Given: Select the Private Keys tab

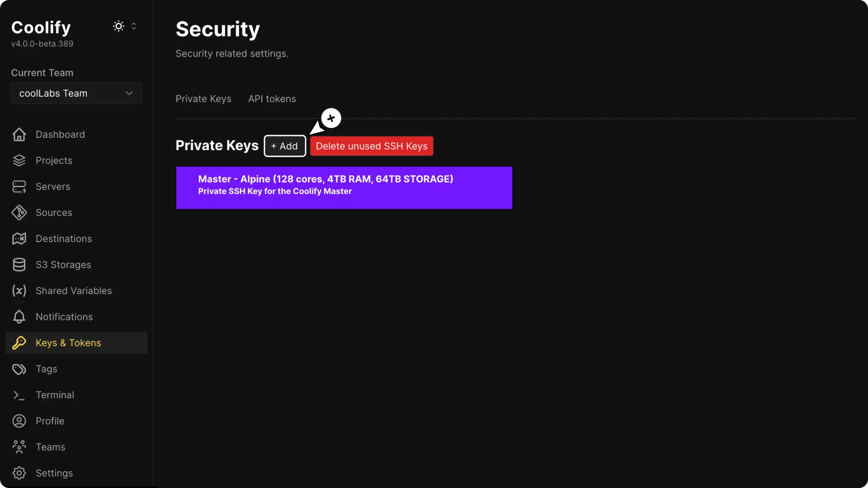Looking at the screenshot, I should pos(203,99).
